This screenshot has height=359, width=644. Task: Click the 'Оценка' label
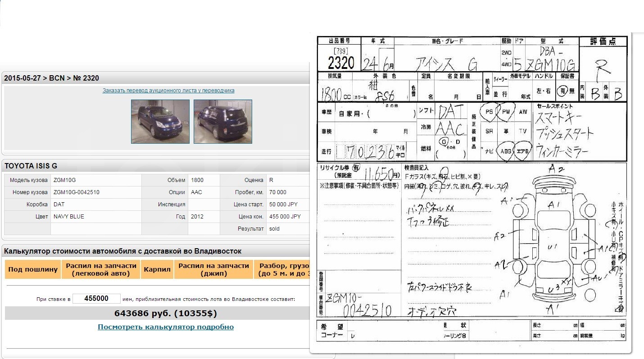[254, 180]
